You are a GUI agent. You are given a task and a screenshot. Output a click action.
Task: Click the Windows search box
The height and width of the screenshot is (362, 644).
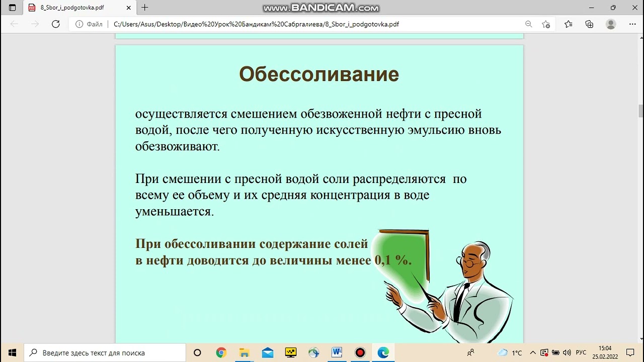(x=105, y=353)
